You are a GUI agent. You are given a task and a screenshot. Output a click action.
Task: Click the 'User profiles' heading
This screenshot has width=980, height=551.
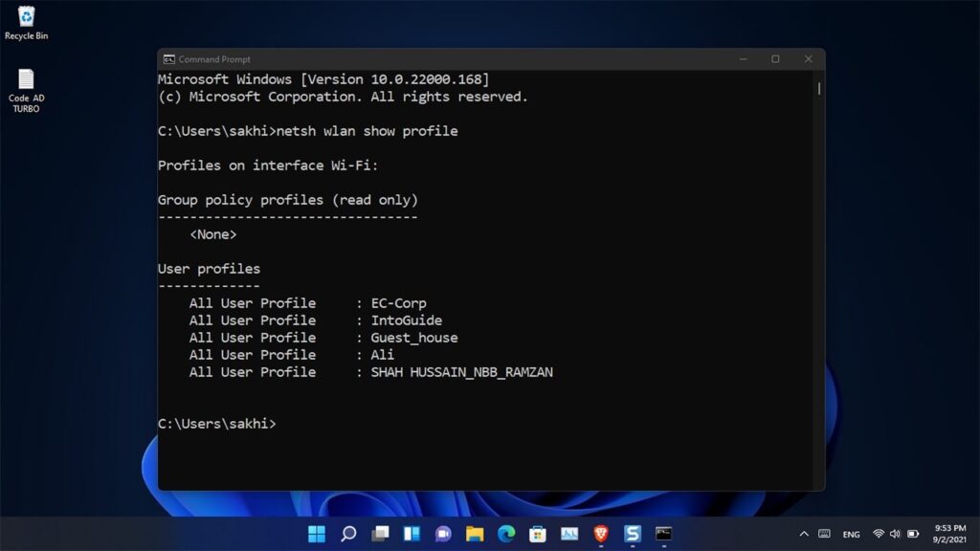click(x=209, y=269)
